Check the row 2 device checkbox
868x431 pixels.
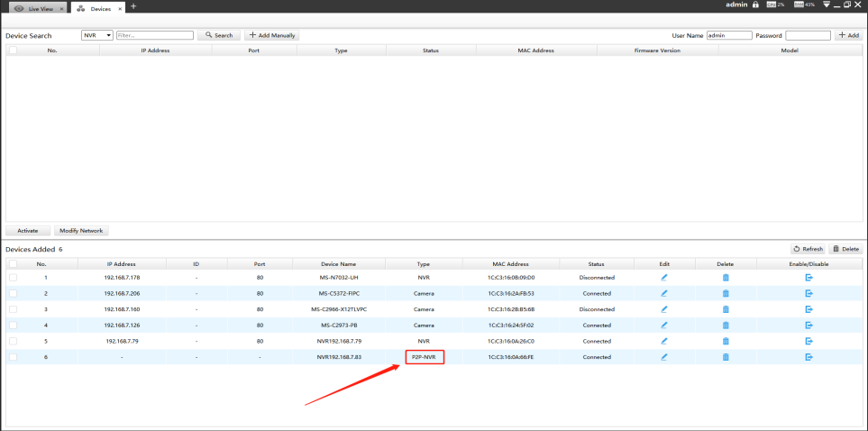tap(14, 293)
